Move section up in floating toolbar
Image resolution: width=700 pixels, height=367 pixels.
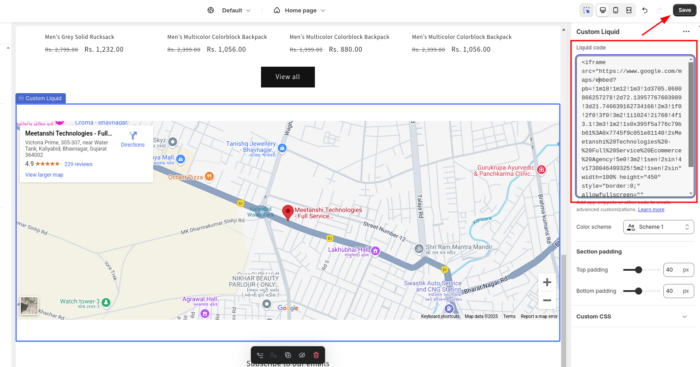260,355
